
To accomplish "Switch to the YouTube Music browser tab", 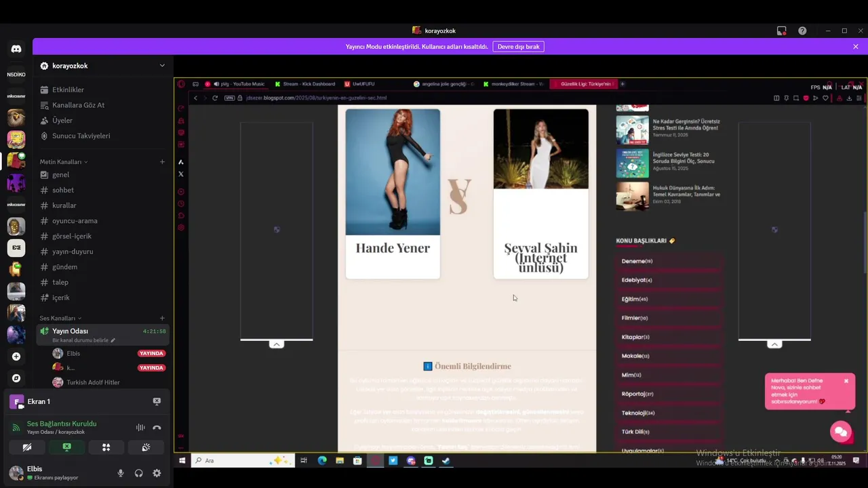I will (235, 84).
